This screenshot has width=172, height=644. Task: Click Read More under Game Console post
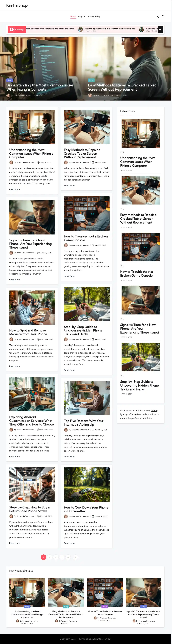(x=69, y=276)
